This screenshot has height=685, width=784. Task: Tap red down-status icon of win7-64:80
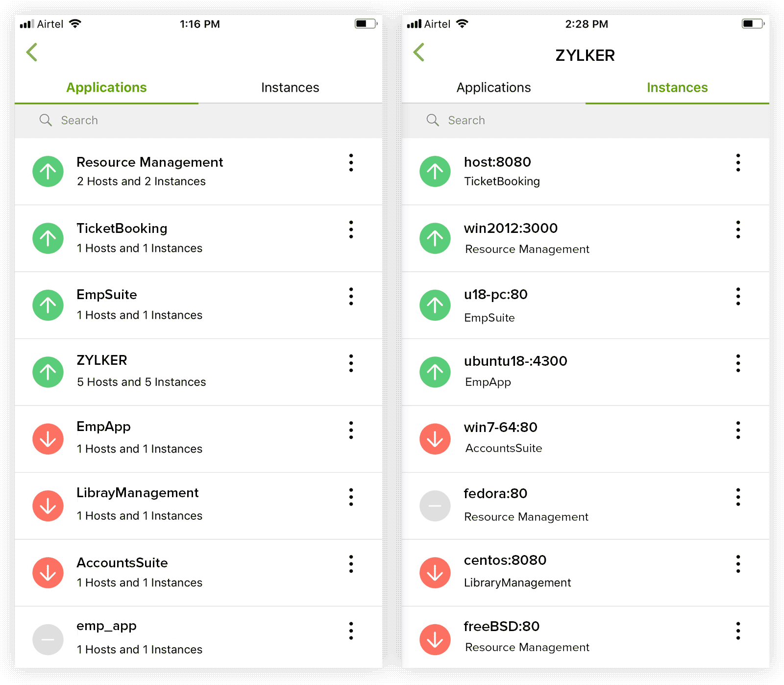[435, 439]
